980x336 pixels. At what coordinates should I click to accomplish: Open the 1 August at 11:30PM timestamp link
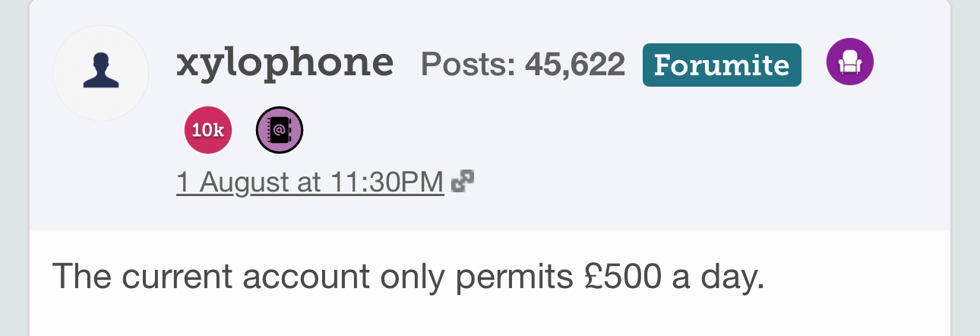coord(310,182)
